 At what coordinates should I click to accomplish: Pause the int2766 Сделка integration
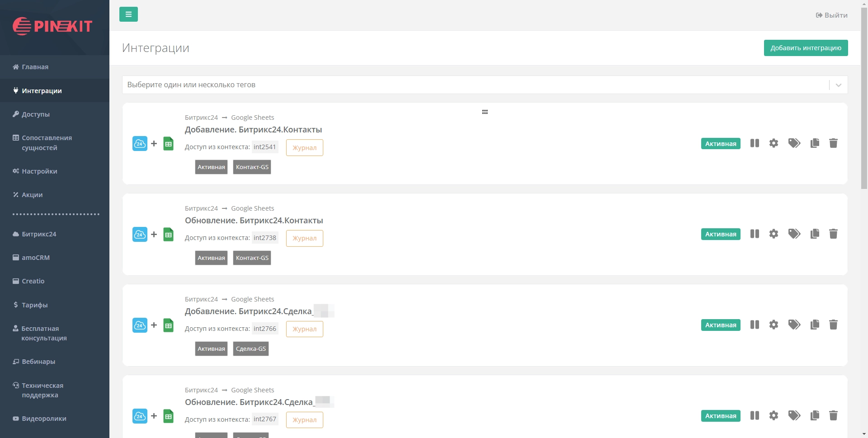point(755,325)
